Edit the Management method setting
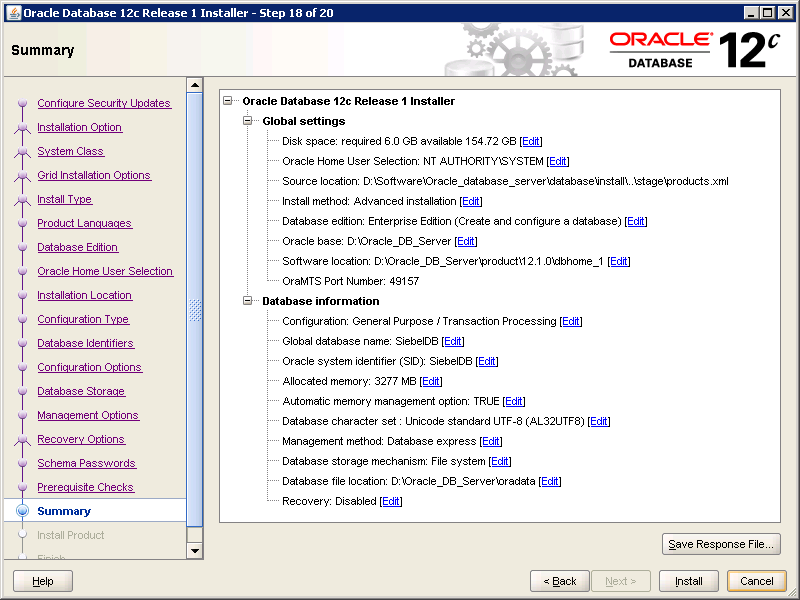This screenshot has height=600, width=800. pyautogui.click(x=491, y=441)
